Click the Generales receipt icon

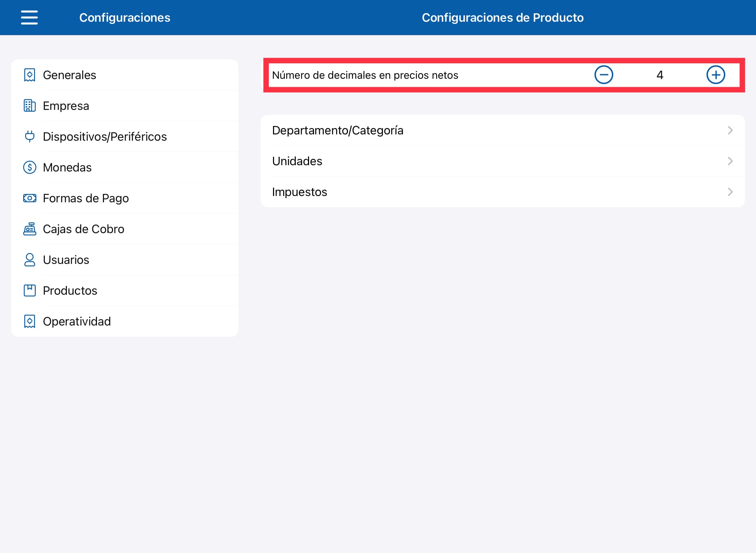pyautogui.click(x=30, y=75)
